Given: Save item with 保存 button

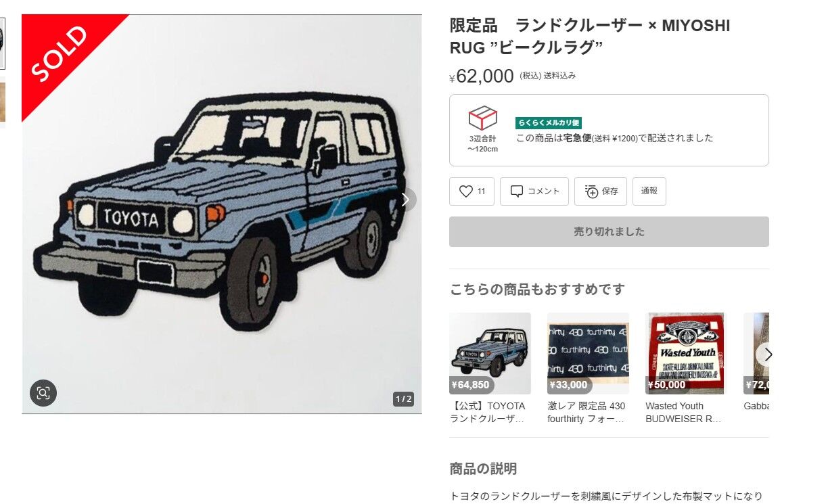Looking at the screenshot, I should tap(601, 191).
